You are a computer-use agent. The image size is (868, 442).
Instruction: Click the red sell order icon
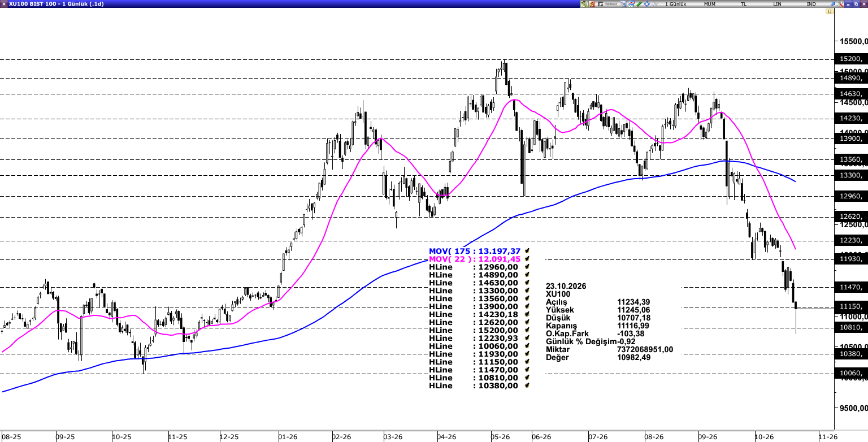tap(592, 4)
